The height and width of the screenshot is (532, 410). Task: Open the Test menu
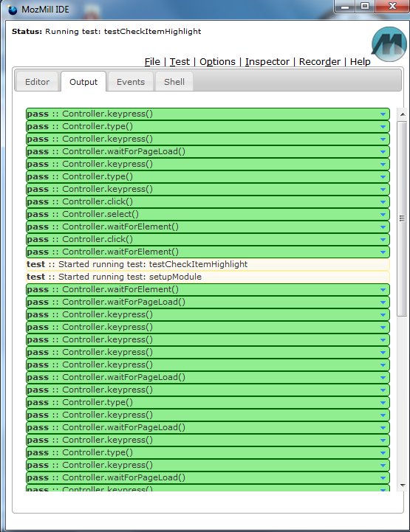[x=180, y=62]
